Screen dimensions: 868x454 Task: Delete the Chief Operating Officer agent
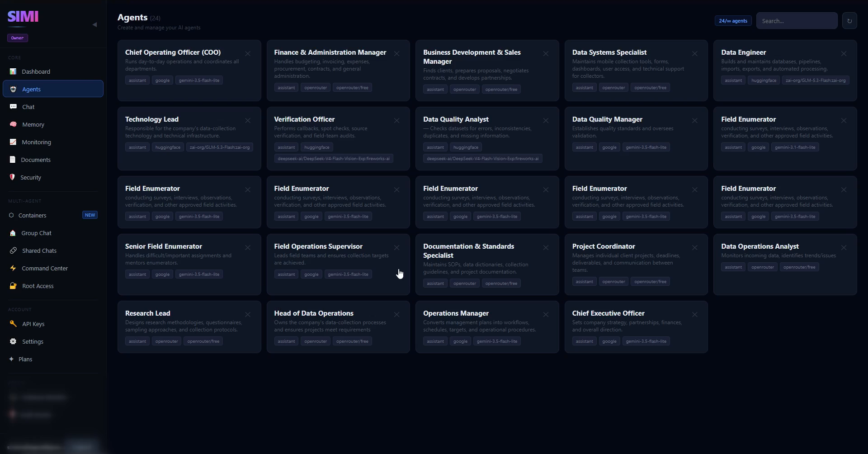pyautogui.click(x=248, y=54)
